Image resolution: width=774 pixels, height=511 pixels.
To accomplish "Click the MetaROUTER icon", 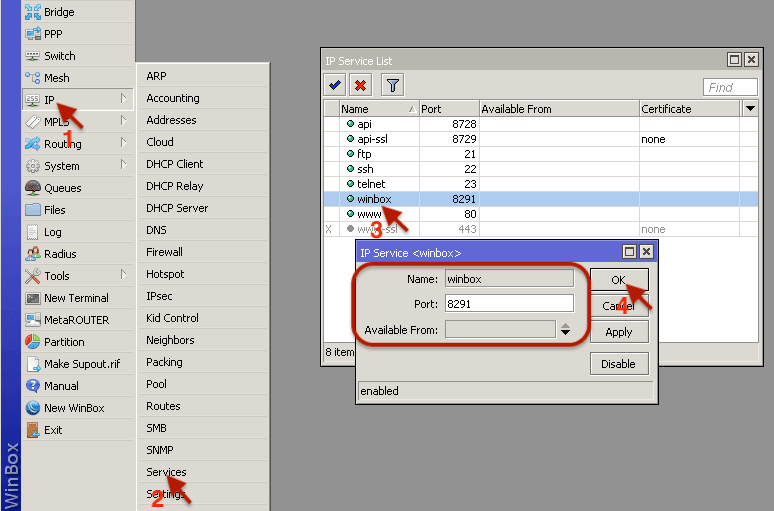I will click(x=33, y=320).
